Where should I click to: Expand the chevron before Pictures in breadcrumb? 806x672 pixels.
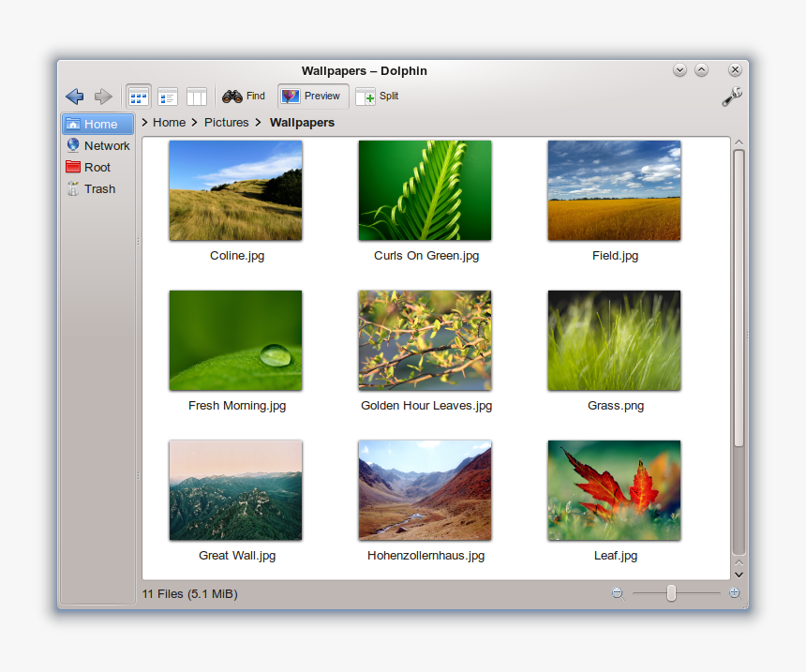pyautogui.click(x=195, y=122)
